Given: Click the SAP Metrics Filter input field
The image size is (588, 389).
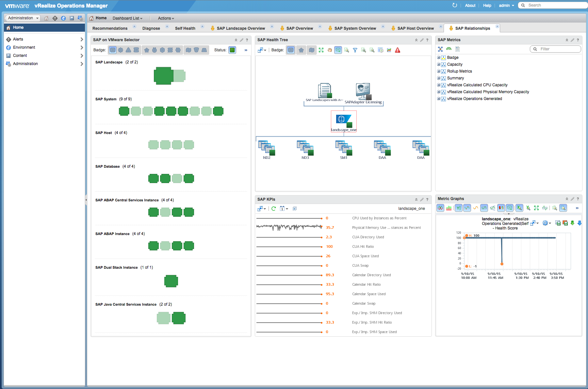Looking at the screenshot, I should (559, 49).
